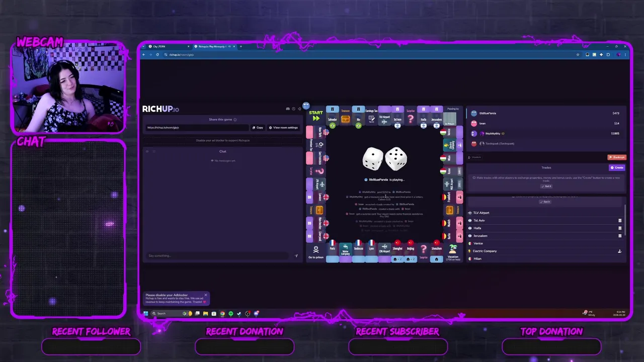This screenshot has height=362, width=644.
Task: Select the JFK Airport board tile
Action: (x=316, y=184)
